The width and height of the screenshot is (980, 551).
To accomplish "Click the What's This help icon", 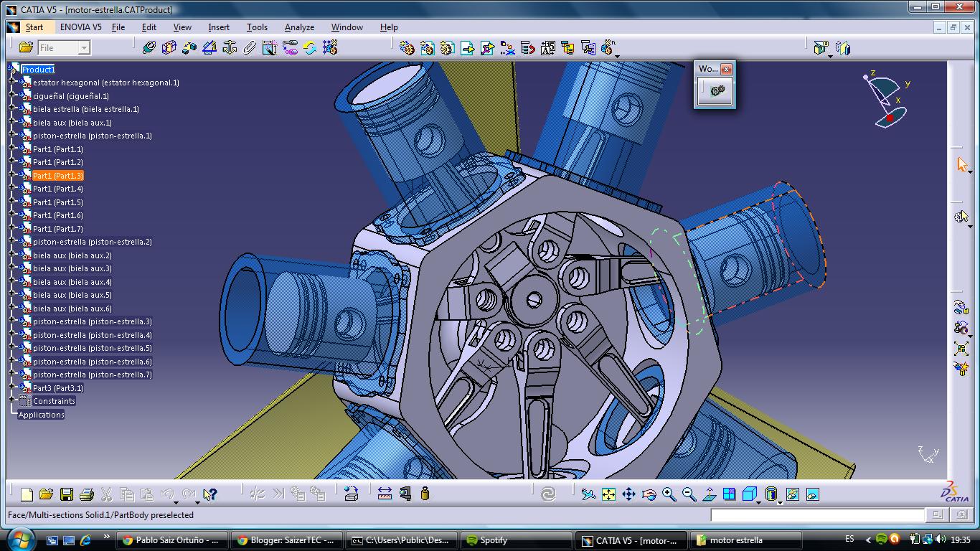I will [209, 494].
